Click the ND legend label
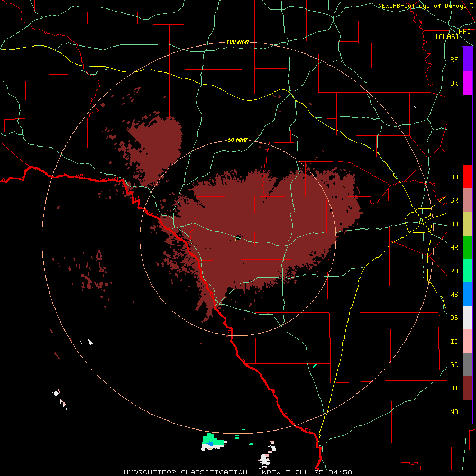The image size is (476, 476). click(454, 412)
